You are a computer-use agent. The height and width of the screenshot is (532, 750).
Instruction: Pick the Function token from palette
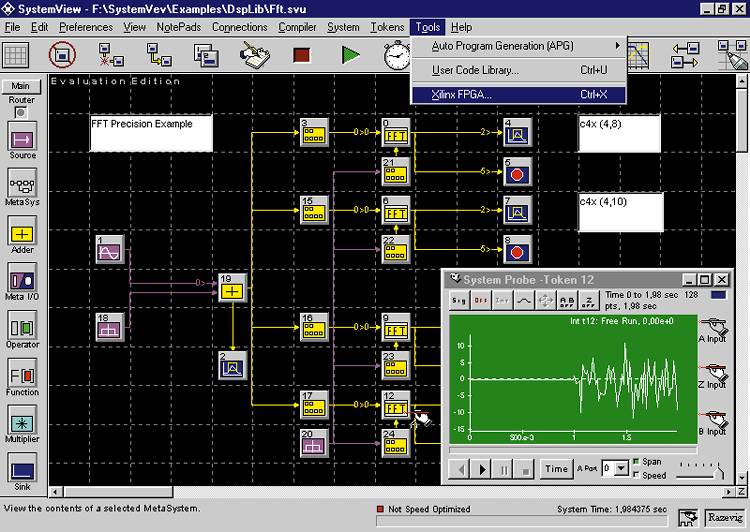pos(22,375)
